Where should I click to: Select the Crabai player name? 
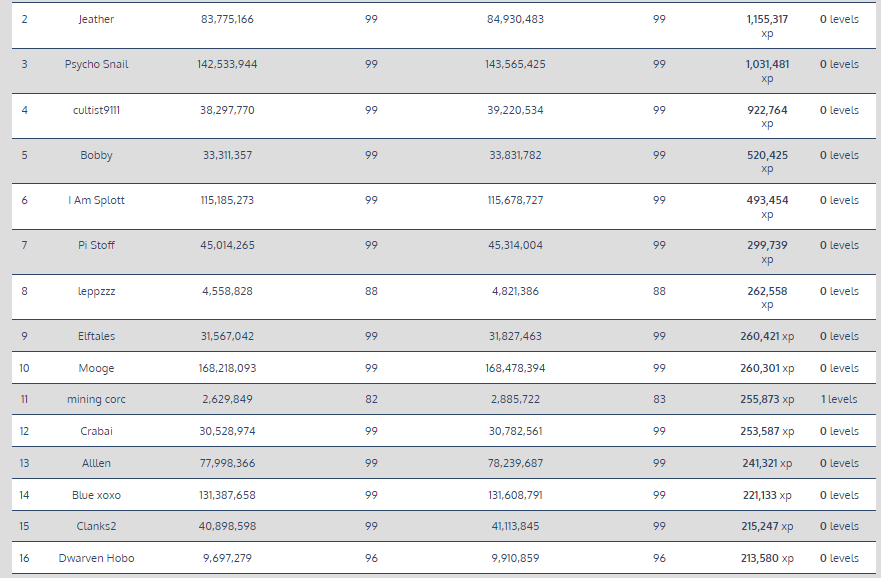click(x=96, y=431)
